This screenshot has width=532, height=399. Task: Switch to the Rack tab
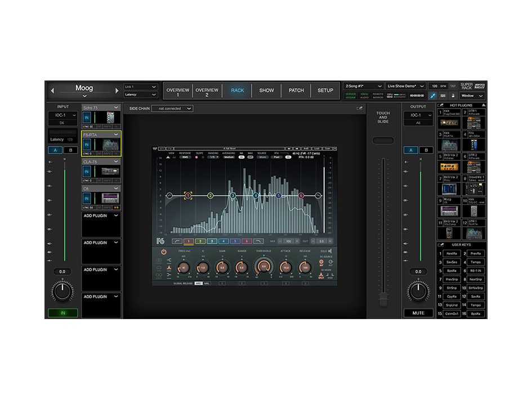point(237,91)
